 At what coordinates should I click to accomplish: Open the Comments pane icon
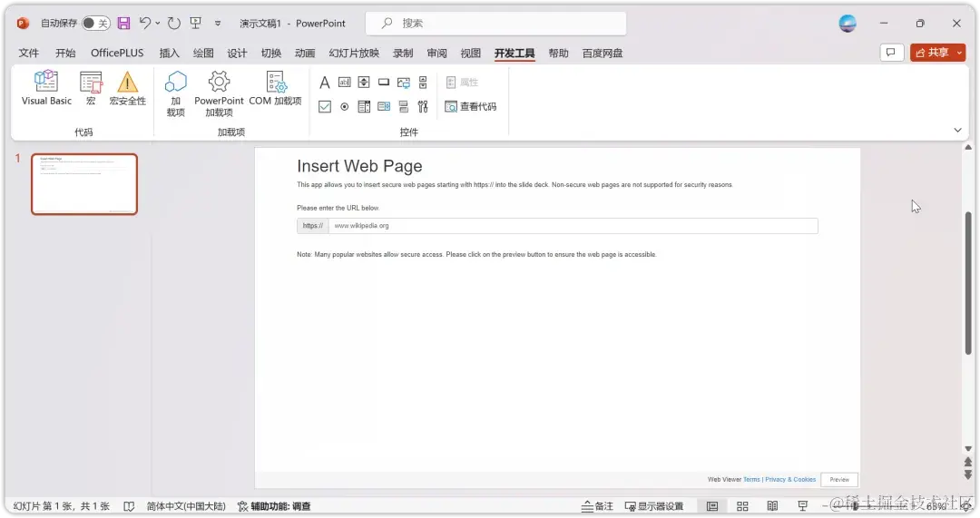(x=891, y=53)
